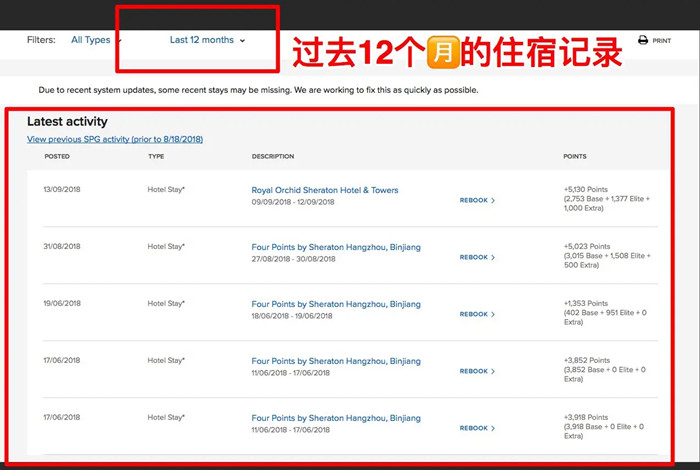Rebook the Royal Orchid Sheraton stay
Screen dimensions: 700x470
coord(477,200)
